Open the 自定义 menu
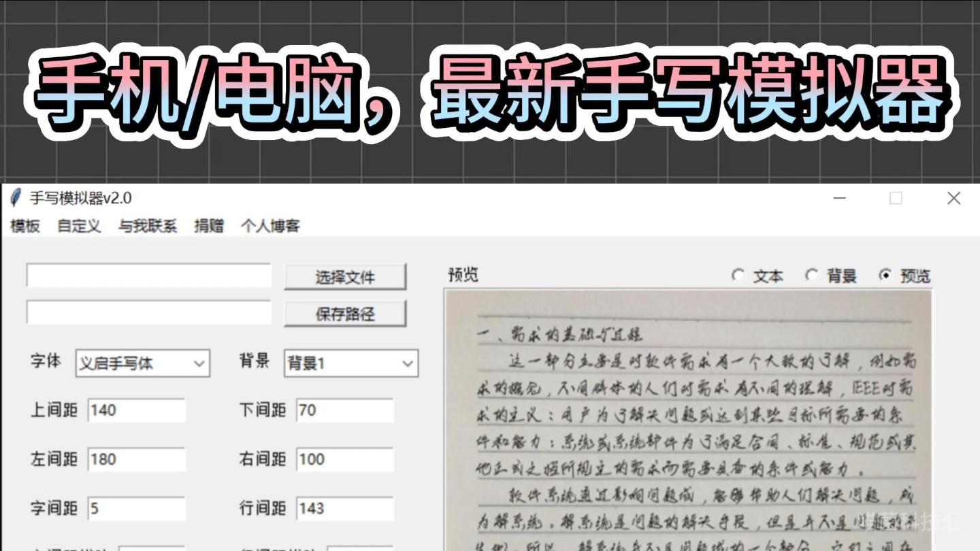 pyautogui.click(x=79, y=226)
